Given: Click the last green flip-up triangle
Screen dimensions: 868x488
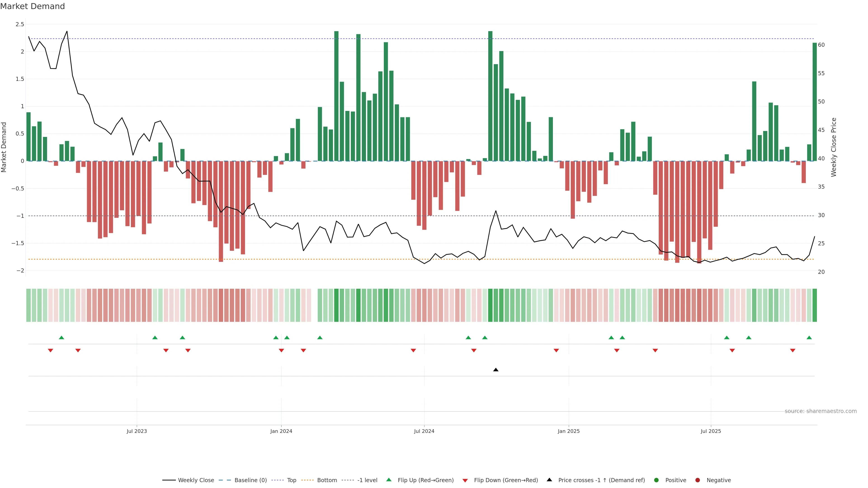Looking at the screenshot, I should coord(809,338).
